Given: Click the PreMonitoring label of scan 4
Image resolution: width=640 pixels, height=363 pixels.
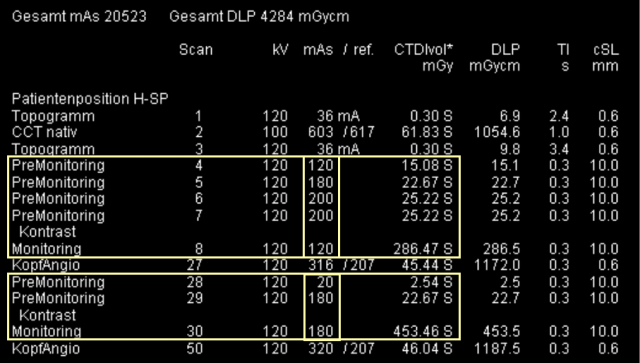Looking at the screenshot, I should pos(58,165).
